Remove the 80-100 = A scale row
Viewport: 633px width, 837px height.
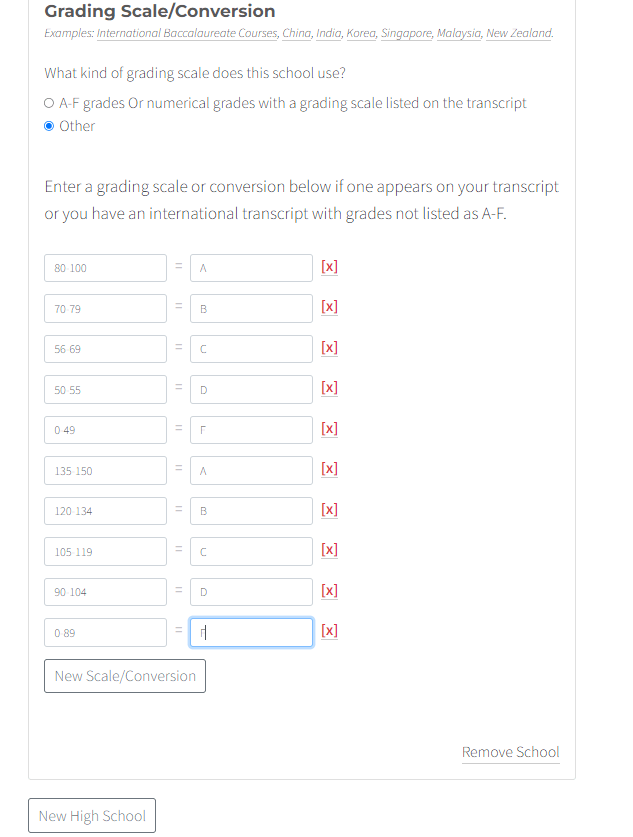pyautogui.click(x=329, y=267)
